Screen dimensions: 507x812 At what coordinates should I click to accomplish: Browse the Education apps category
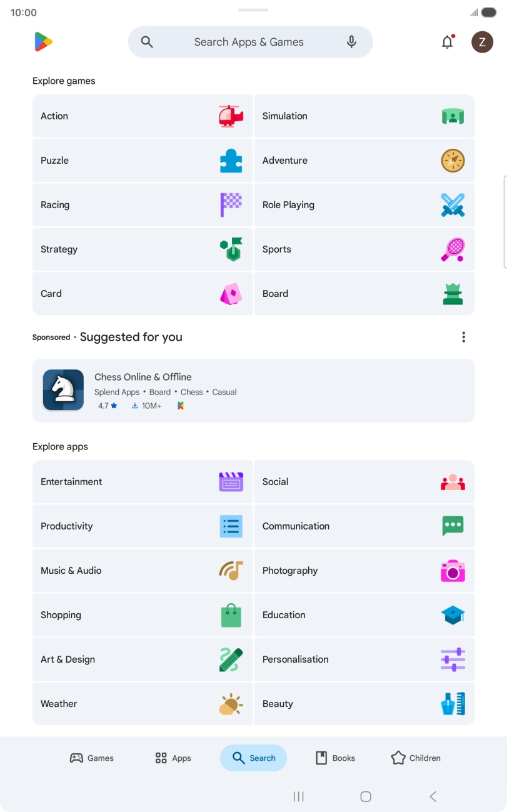(364, 615)
